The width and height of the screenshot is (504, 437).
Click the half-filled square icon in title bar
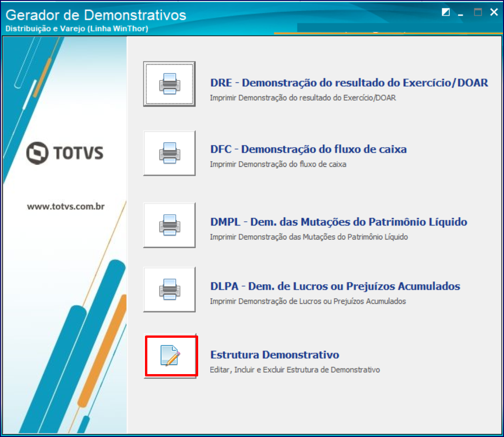point(446,12)
